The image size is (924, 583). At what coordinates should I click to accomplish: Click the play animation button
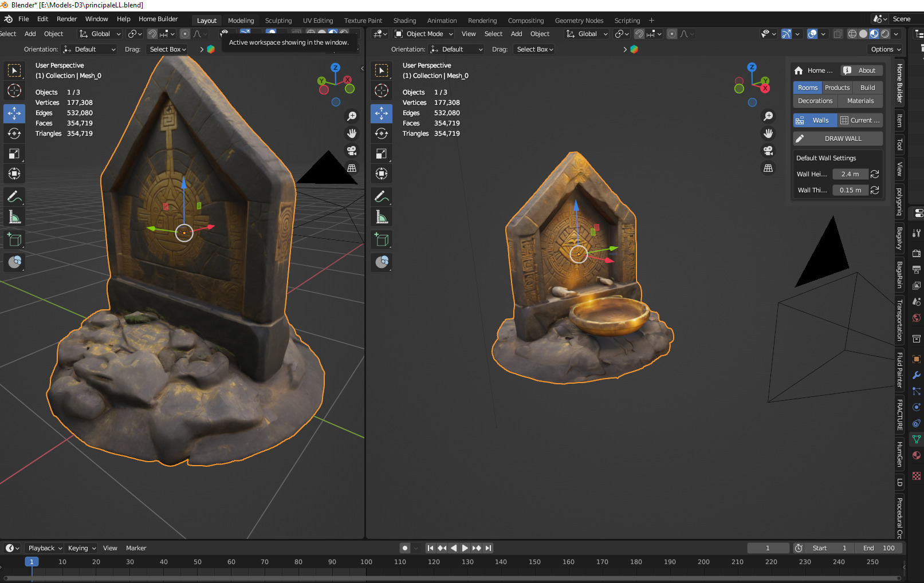(465, 548)
